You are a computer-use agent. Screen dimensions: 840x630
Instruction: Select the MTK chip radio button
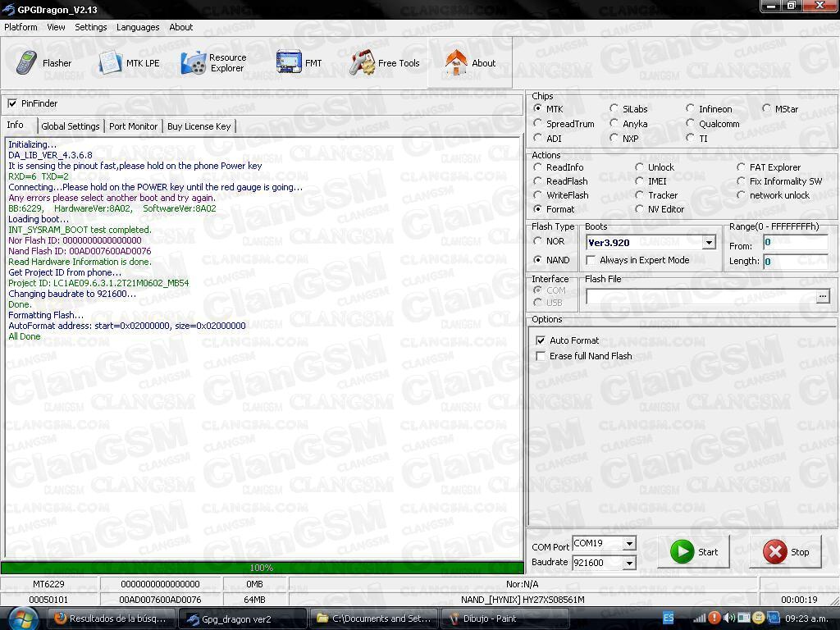(x=537, y=109)
